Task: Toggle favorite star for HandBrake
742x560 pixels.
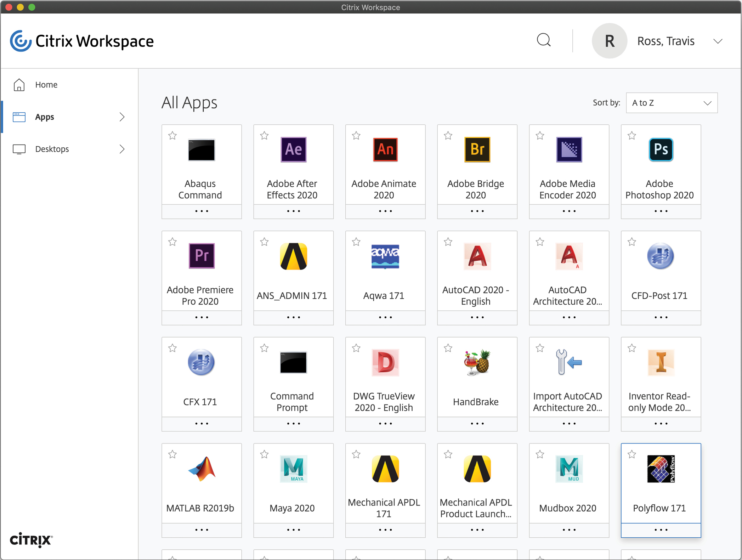Action: (448, 347)
